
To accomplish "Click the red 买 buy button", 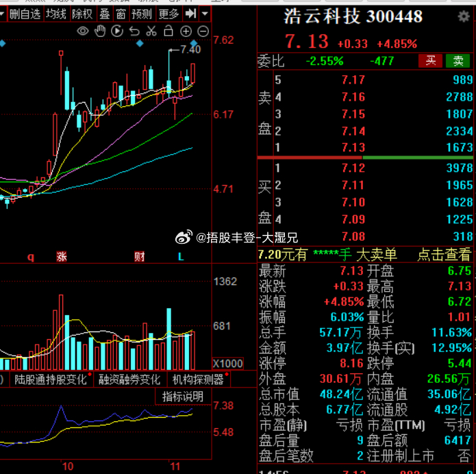I will pos(431,61).
